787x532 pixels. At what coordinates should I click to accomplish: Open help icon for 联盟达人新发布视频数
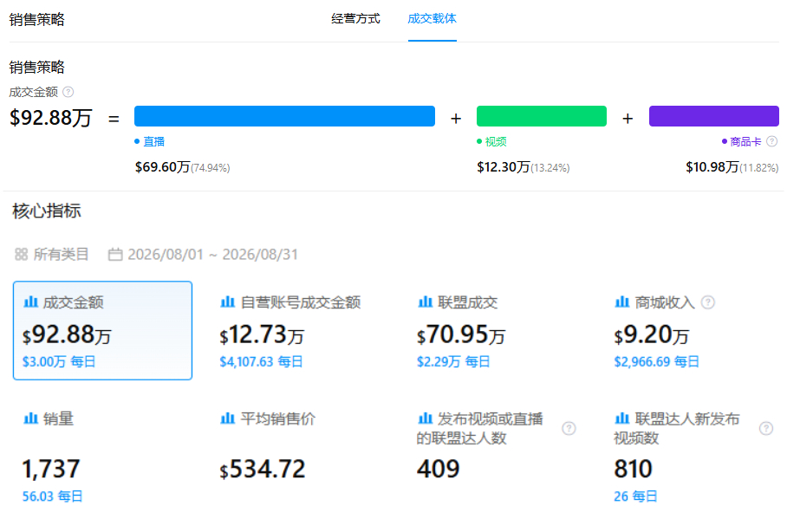[766, 429]
